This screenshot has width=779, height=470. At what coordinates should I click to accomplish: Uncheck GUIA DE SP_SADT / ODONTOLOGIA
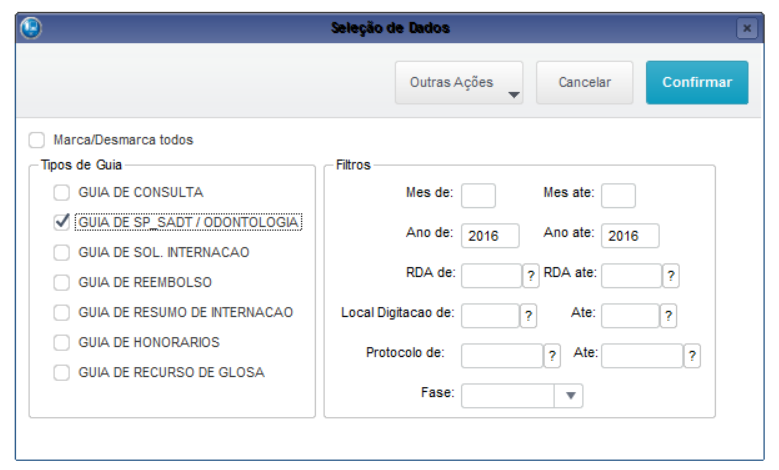pos(62,222)
